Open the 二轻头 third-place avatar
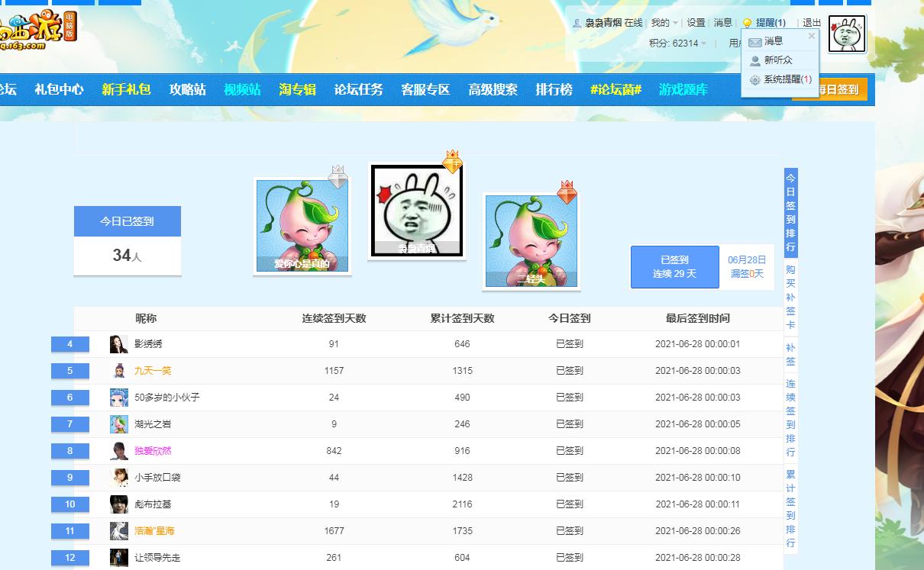This screenshot has height=570, width=924. [x=531, y=240]
